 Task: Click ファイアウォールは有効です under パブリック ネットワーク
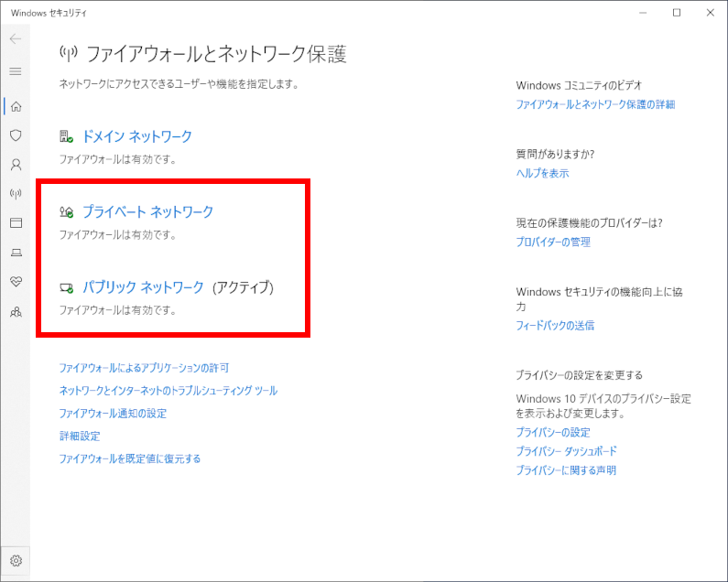[118, 310]
